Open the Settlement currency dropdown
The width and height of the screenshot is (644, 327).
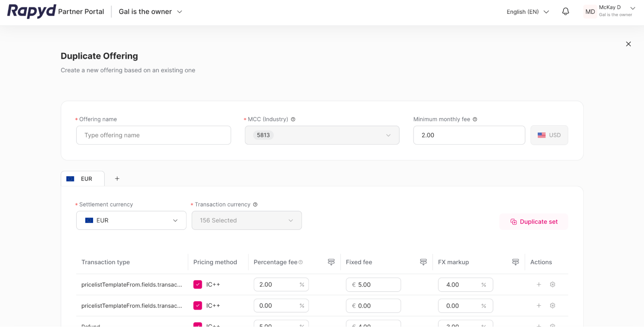(131, 220)
